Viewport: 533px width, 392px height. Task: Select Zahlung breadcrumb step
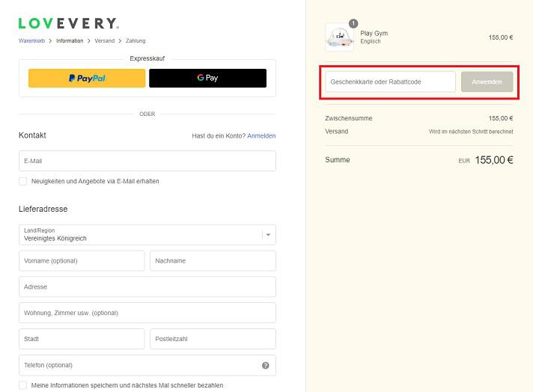click(135, 40)
